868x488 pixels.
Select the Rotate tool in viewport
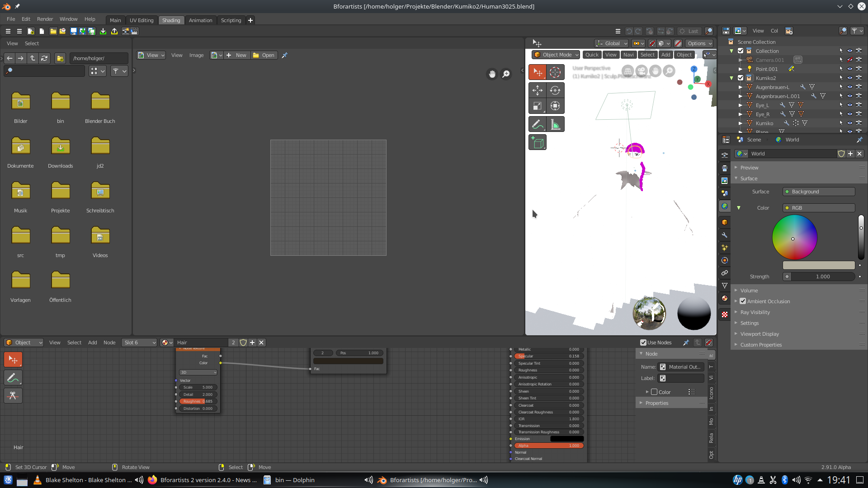pos(555,90)
